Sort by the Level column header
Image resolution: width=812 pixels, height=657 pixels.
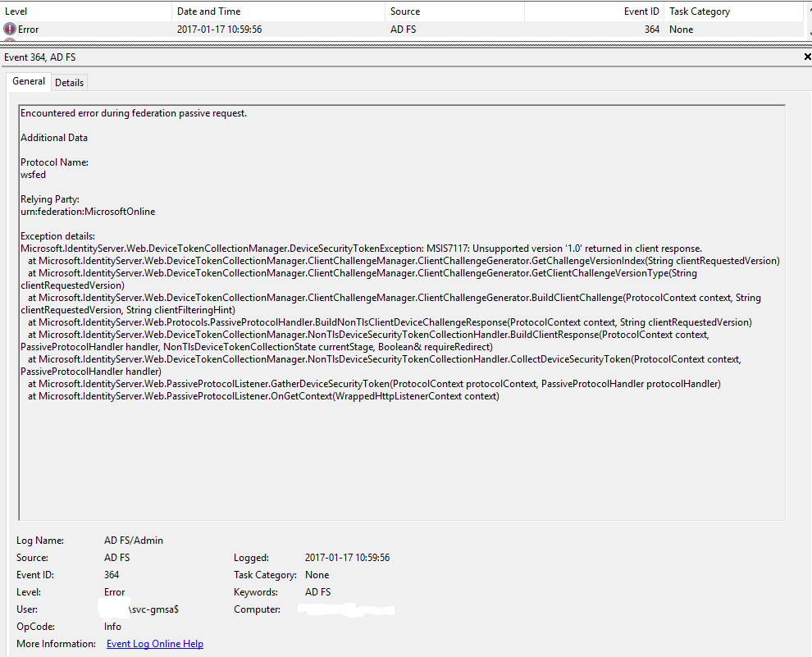86,11
